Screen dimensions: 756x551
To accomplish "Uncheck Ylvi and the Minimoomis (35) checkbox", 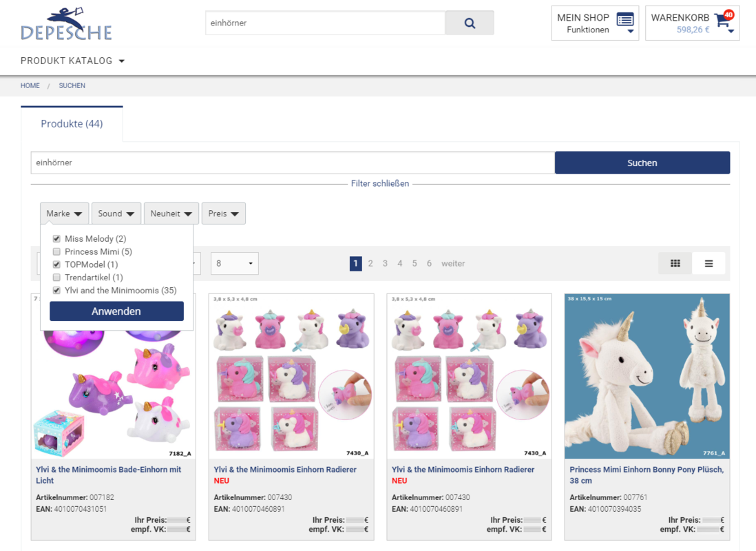I will 56,291.
